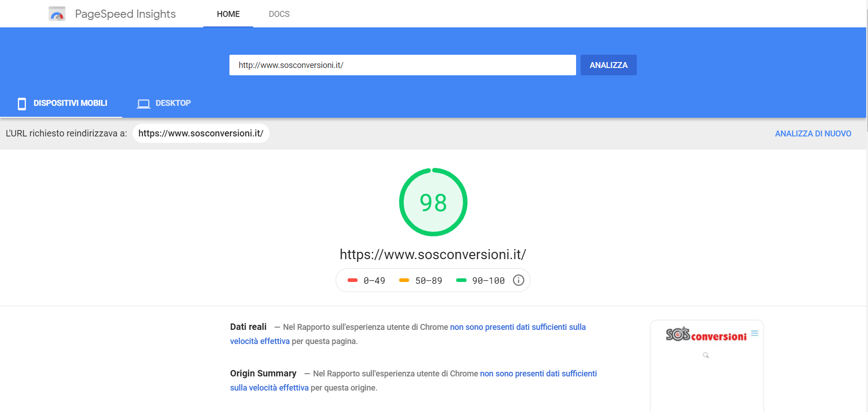Click ANALIZZA DI NUOVO link
Screen dimensions: 868x412
tap(813, 134)
